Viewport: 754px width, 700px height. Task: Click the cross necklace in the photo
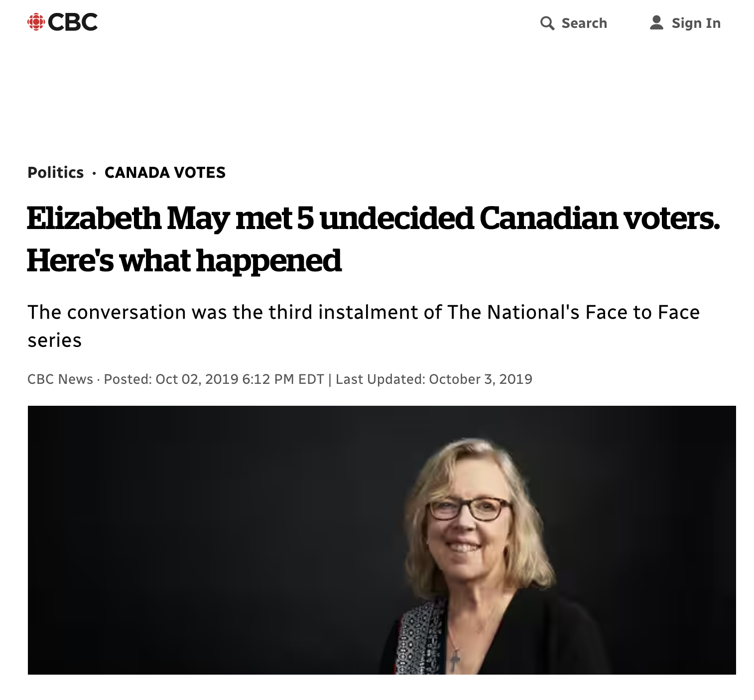click(455, 661)
